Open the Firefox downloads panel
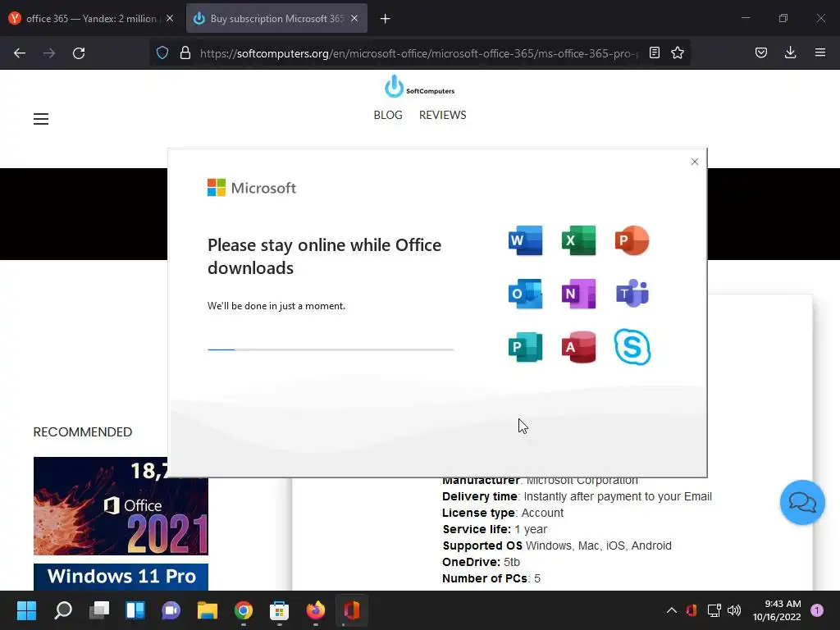This screenshot has width=840, height=630. (x=790, y=53)
